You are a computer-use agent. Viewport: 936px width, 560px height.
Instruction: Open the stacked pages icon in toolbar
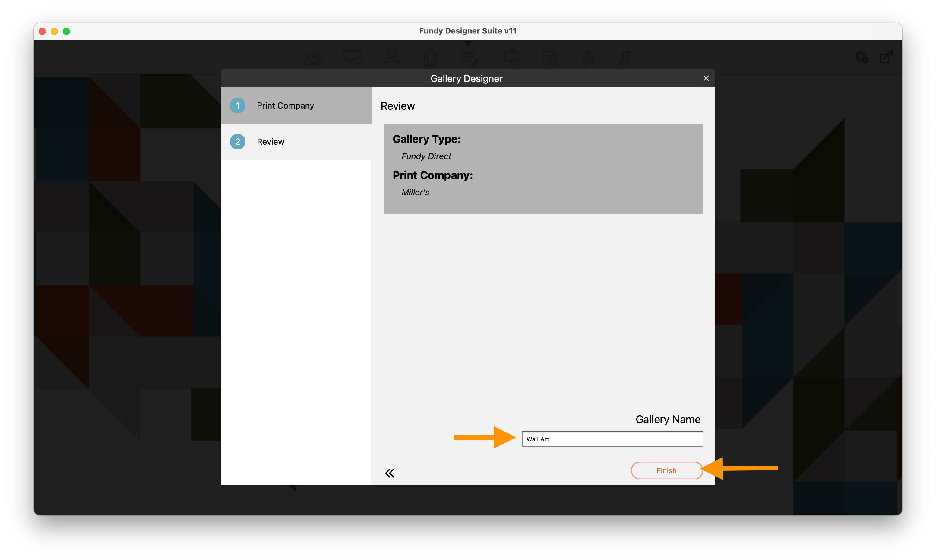click(x=431, y=58)
